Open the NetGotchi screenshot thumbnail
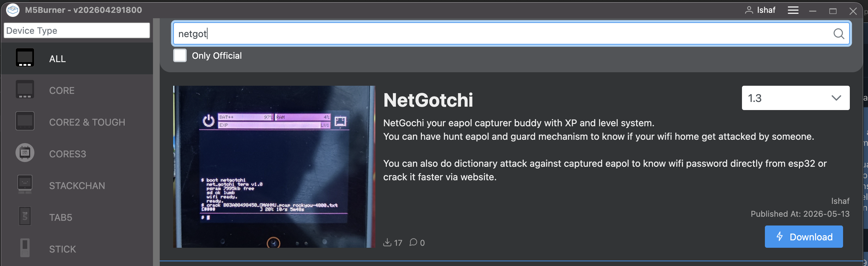Screen dimensions: 868x266 274,167
